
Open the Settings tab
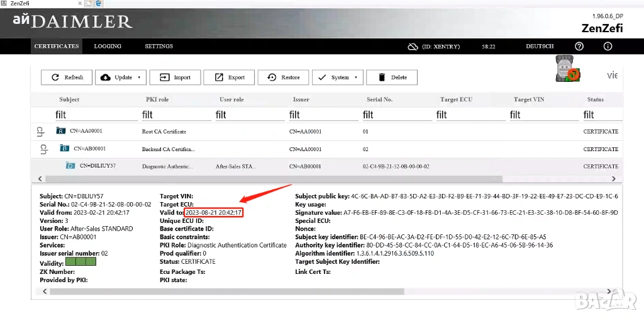pos(158,47)
